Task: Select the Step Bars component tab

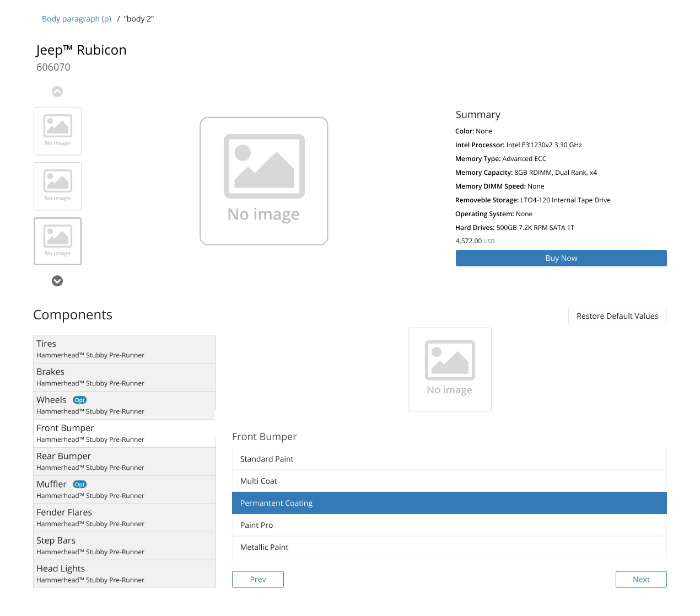Action: (125, 546)
